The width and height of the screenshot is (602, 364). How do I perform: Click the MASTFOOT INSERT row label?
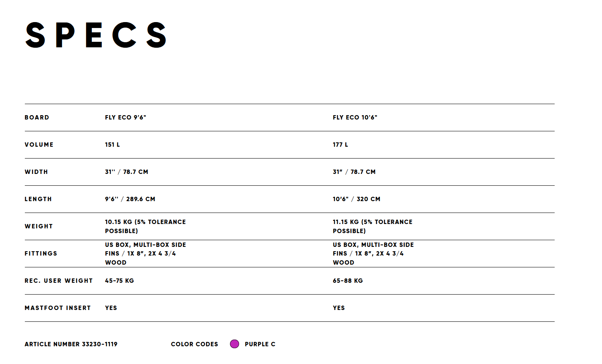58,308
